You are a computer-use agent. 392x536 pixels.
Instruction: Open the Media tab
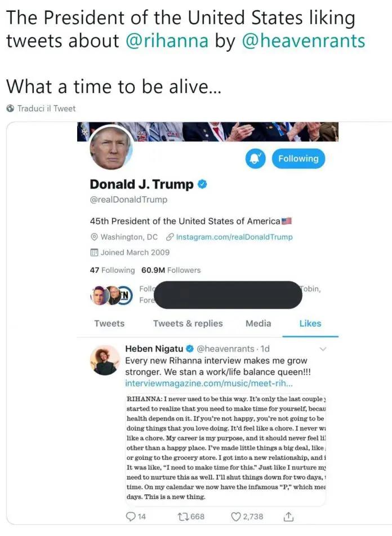(258, 324)
